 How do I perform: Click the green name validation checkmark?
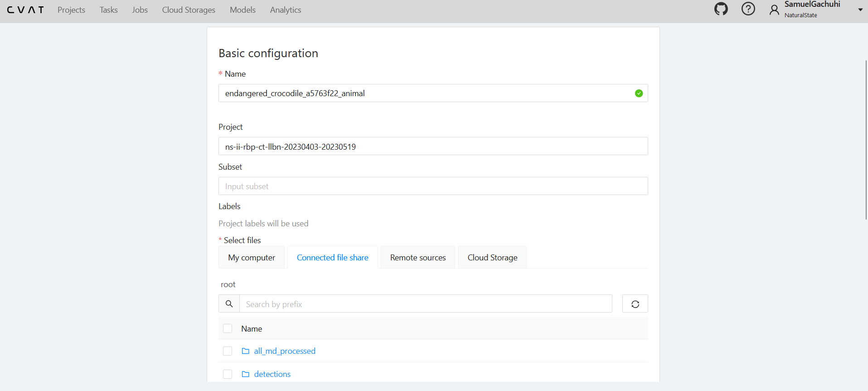point(639,93)
